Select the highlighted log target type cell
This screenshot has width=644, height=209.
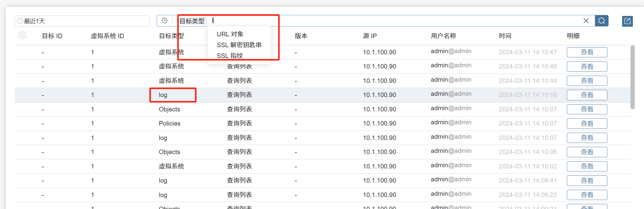coord(163,95)
